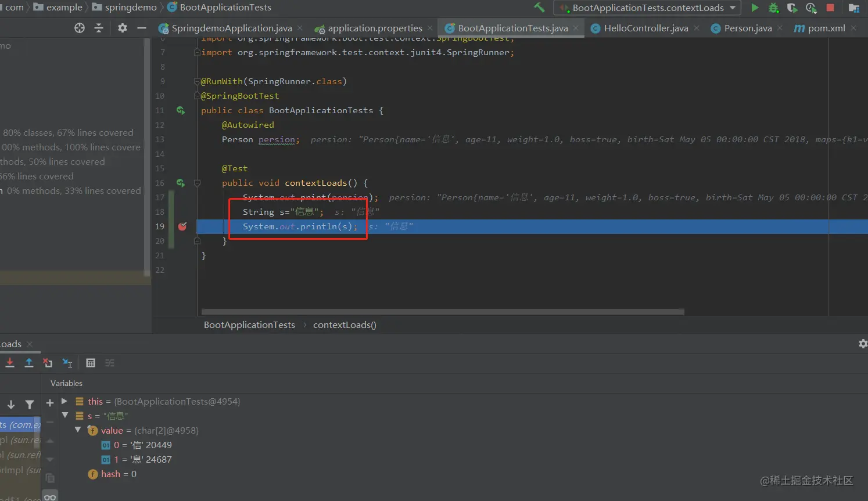Viewport: 868px width, 501px height.
Task: Expand the 'this' variable node
Action: point(64,401)
